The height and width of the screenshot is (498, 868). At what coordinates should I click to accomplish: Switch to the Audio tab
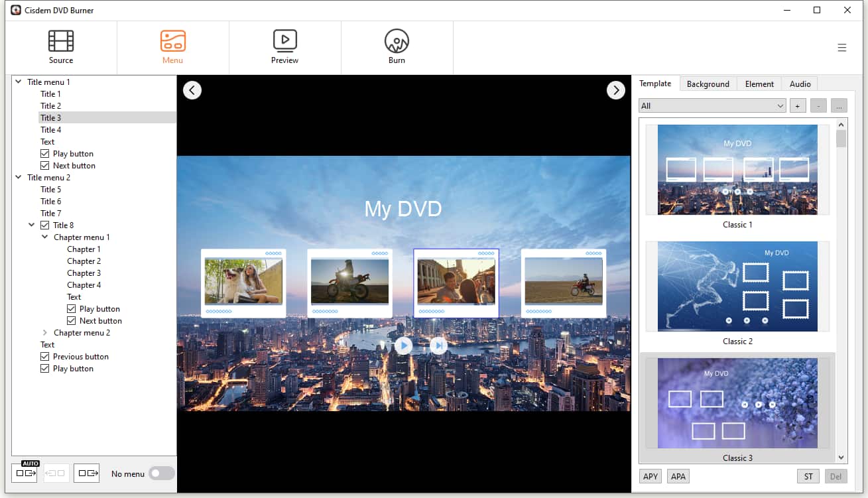point(800,84)
